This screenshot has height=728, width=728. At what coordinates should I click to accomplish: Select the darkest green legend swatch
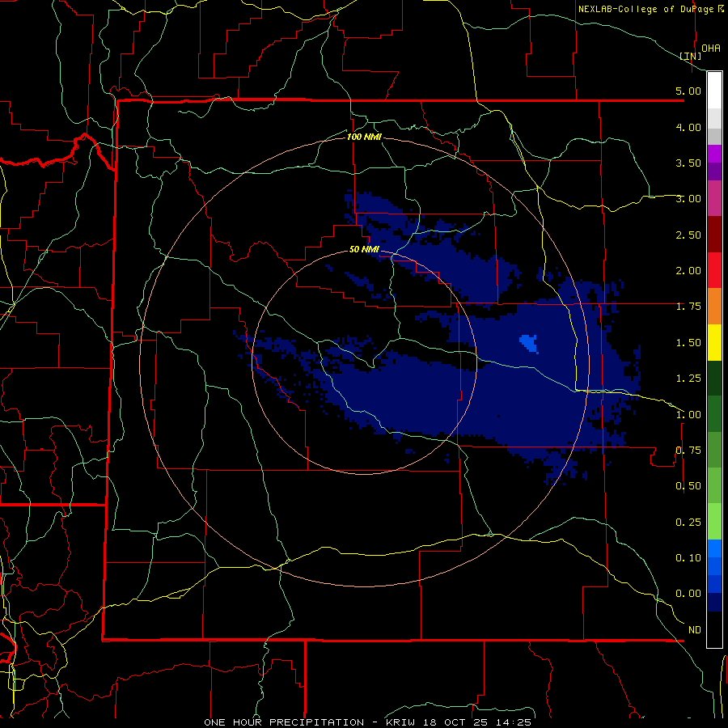pos(714,379)
